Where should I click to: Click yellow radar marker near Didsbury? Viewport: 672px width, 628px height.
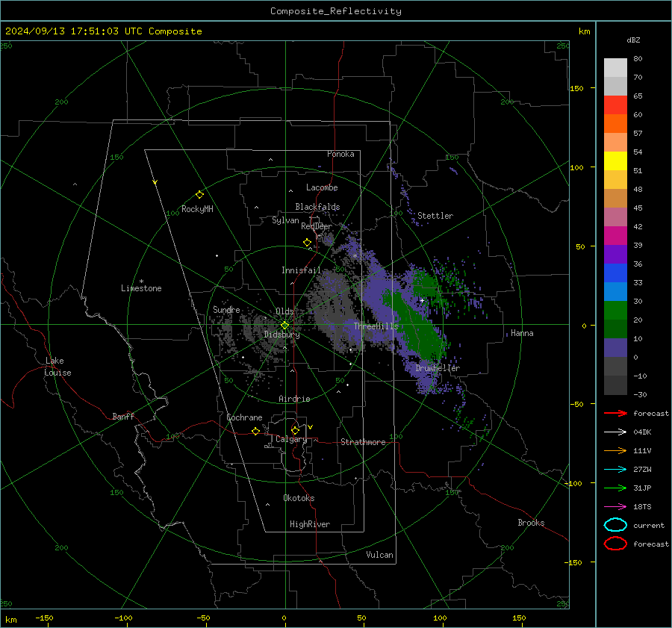[284, 325]
